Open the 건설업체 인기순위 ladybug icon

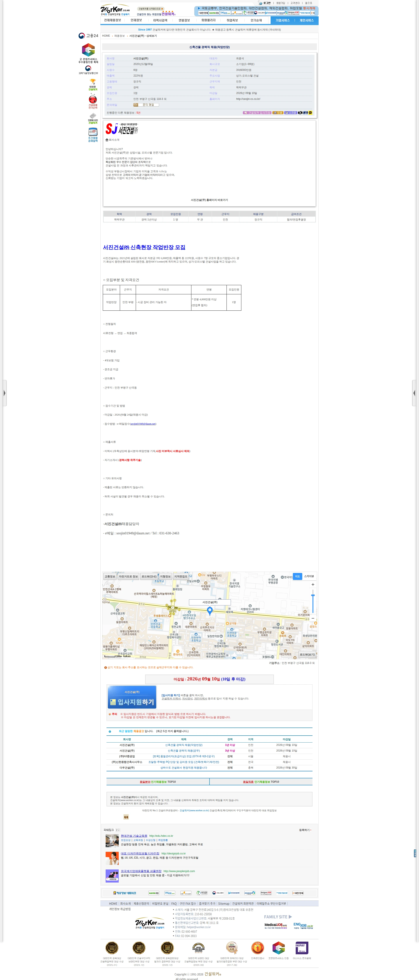pyautogui.click(x=93, y=101)
